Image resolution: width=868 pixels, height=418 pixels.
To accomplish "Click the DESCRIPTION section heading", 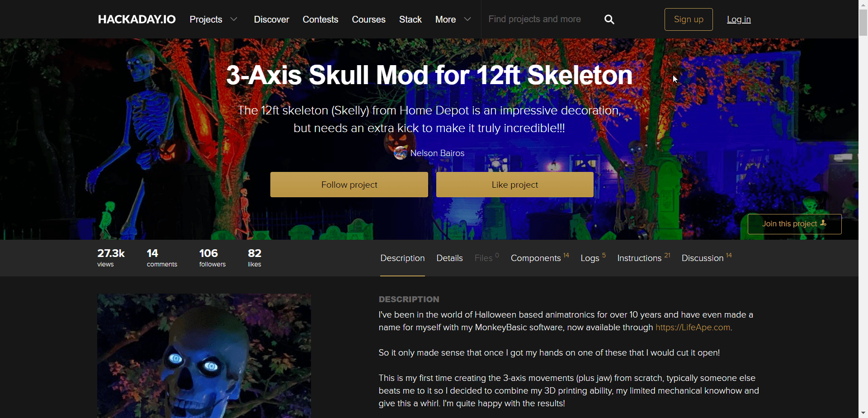I will pyautogui.click(x=409, y=299).
